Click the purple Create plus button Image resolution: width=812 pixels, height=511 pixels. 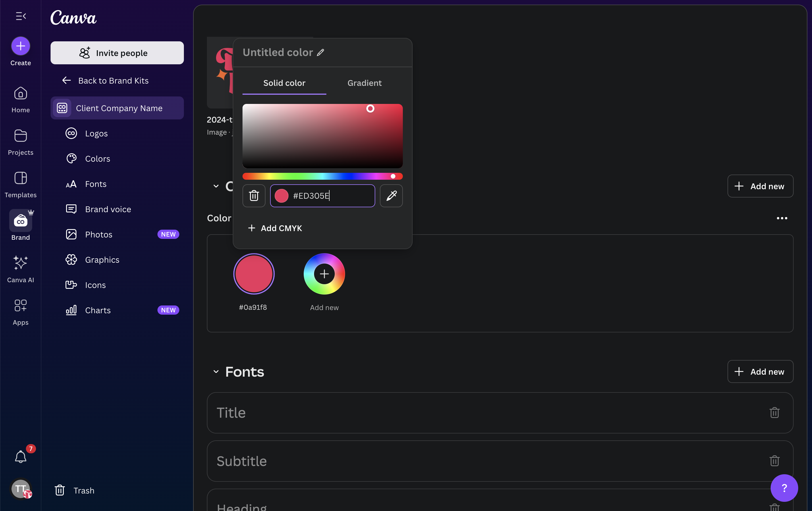point(21,46)
